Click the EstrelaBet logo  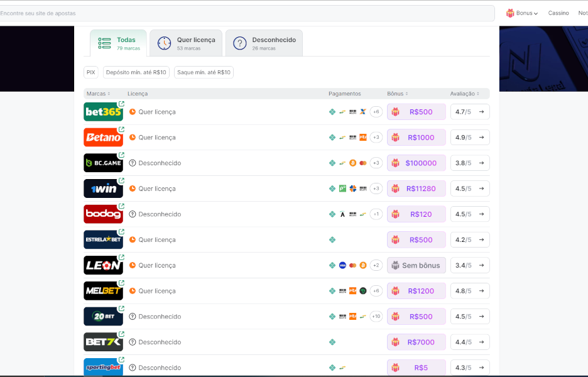click(103, 239)
